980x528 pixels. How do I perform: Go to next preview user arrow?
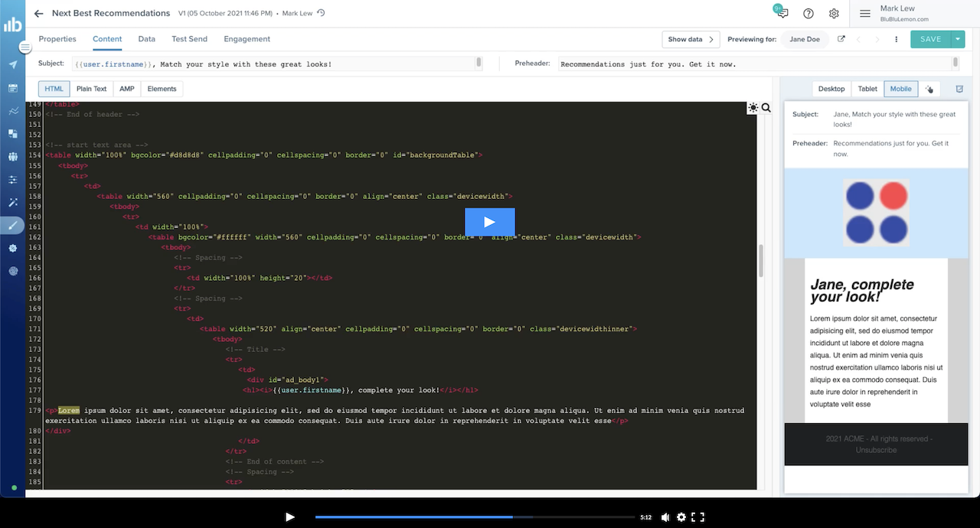click(x=878, y=39)
